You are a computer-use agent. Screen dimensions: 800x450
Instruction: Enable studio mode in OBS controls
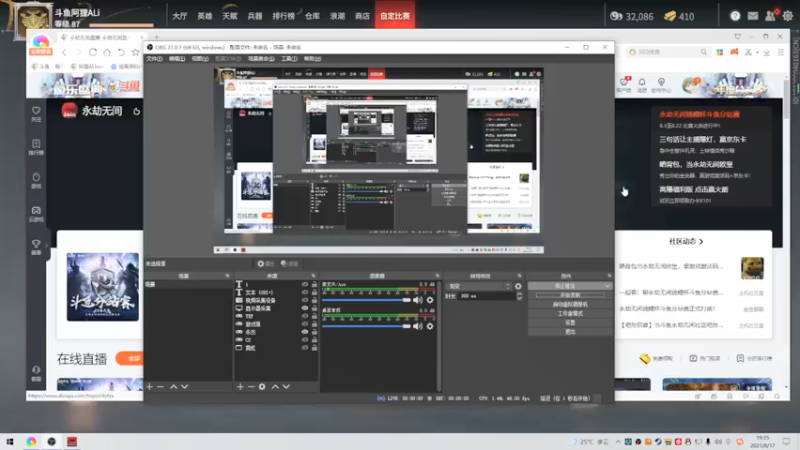tap(570, 314)
